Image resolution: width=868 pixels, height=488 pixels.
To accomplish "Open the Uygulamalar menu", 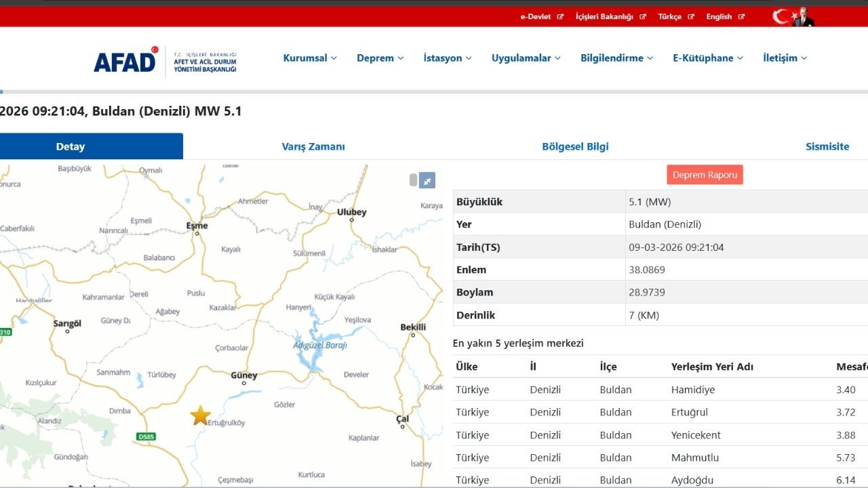I will pos(526,58).
